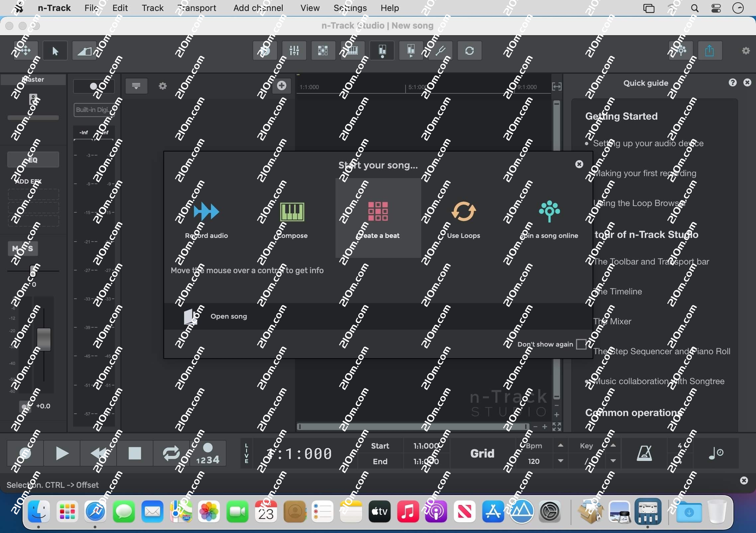756x533 pixels.
Task: Click the Use Loops icon
Action: tap(463, 211)
